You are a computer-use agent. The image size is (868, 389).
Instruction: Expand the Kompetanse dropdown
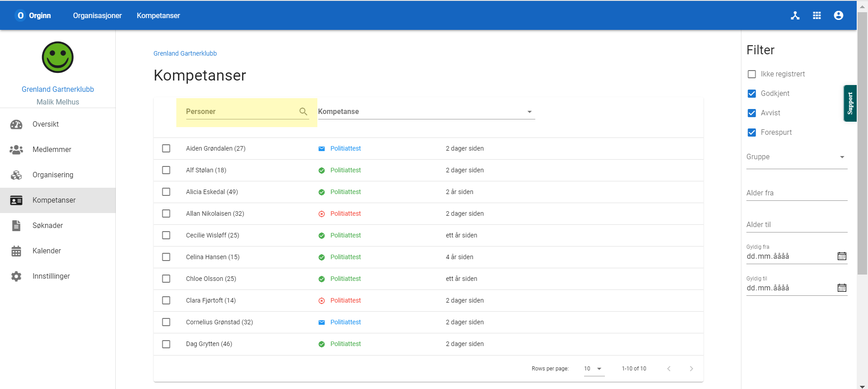[426, 112]
